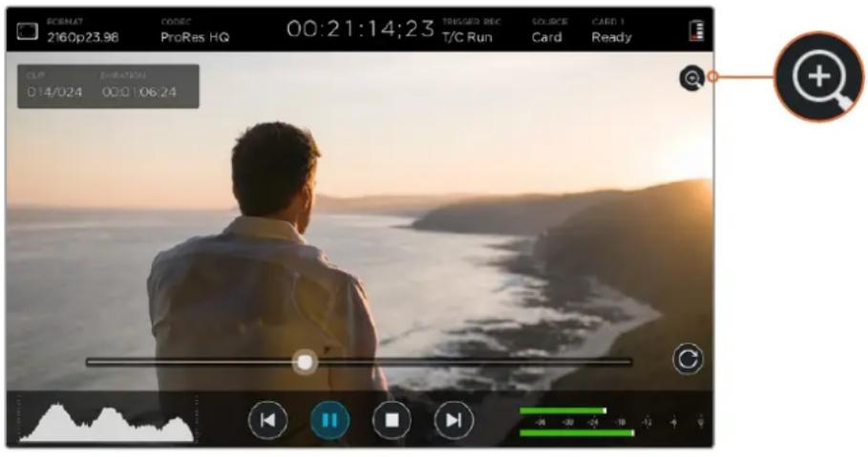
Task: Open Card 1 status showing Ready
Action: [612, 31]
